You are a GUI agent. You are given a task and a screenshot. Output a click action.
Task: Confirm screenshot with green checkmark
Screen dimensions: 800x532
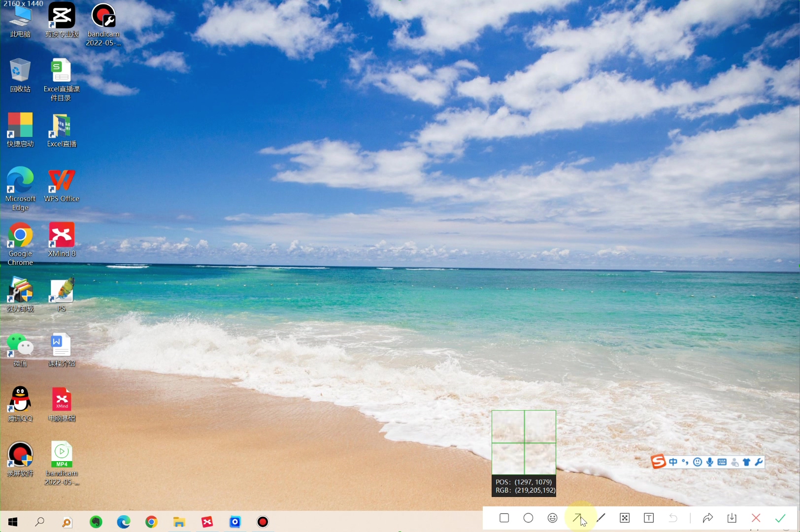click(780, 518)
